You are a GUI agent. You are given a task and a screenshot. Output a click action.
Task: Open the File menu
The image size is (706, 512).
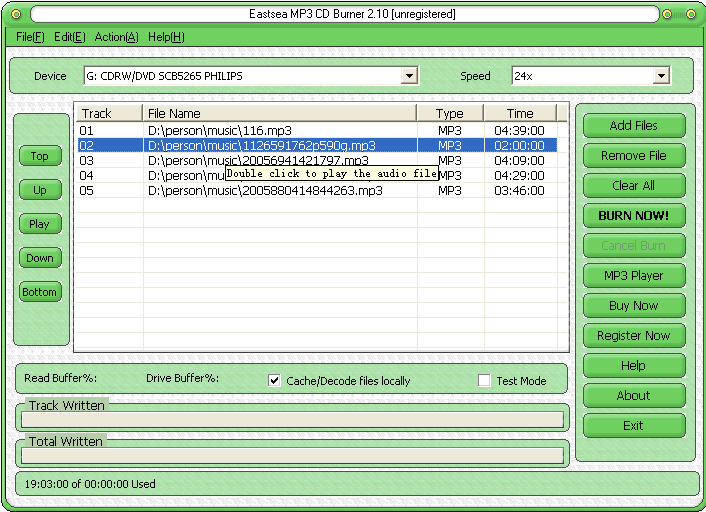[x=30, y=37]
